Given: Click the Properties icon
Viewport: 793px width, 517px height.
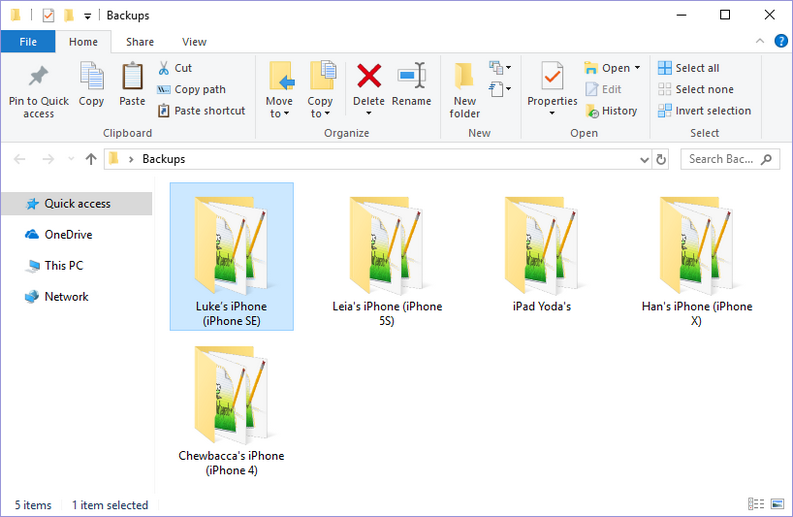Looking at the screenshot, I should pyautogui.click(x=552, y=76).
